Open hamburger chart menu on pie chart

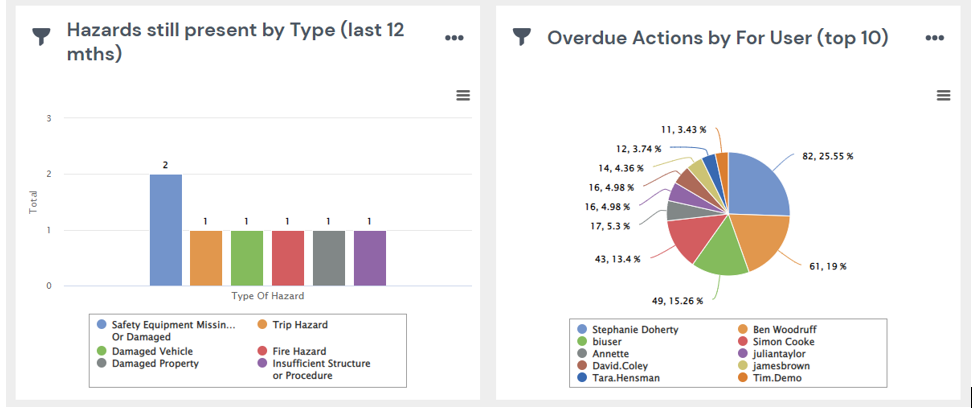pos(943,95)
